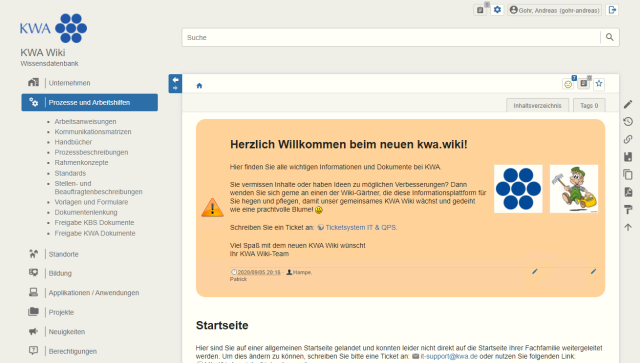The image size is (640, 363).
Task: Click the home breadcrumb icon
Action: (199, 86)
